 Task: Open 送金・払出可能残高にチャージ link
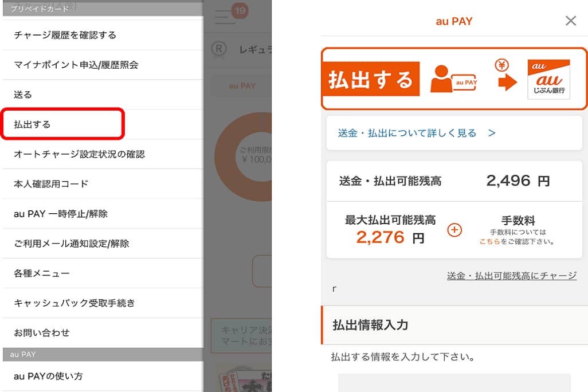(x=512, y=276)
